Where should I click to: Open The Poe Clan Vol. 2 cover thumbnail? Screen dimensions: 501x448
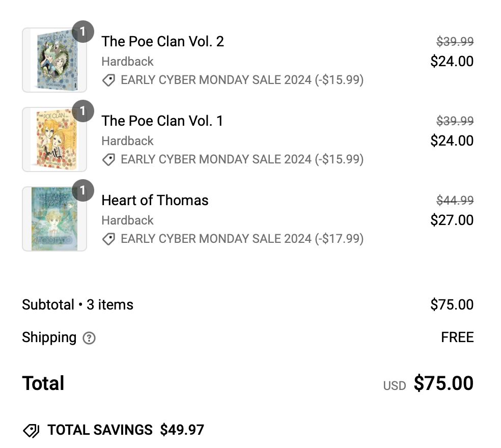coord(54,60)
